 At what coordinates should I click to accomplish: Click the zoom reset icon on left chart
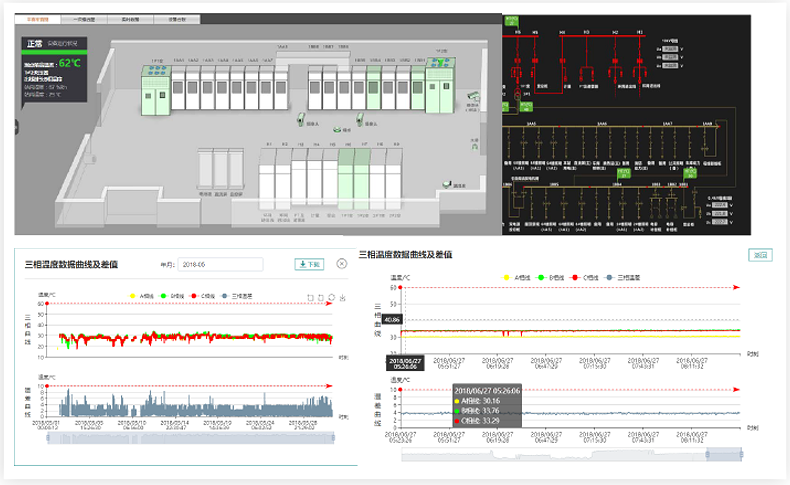pos(320,297)
